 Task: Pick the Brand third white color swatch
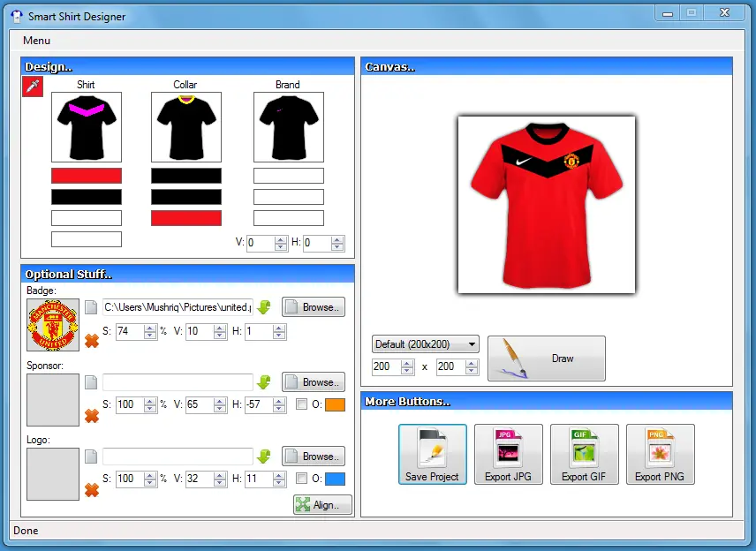tap(289, 218)
